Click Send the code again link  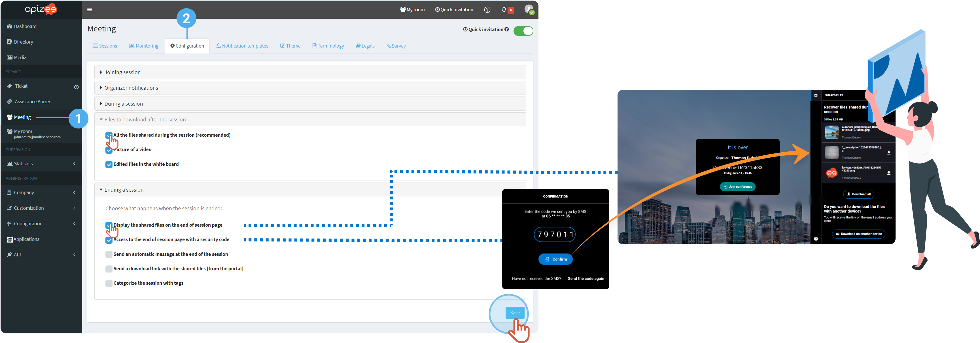pos(586,278)
